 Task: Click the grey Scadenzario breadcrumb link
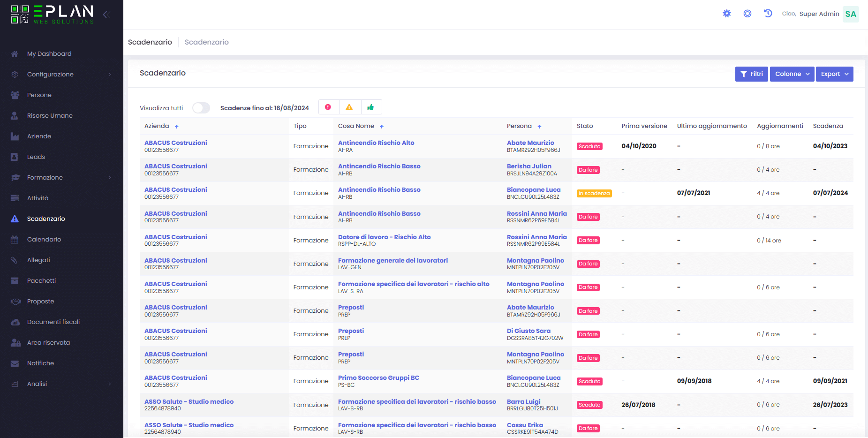[x=207, y=42]
